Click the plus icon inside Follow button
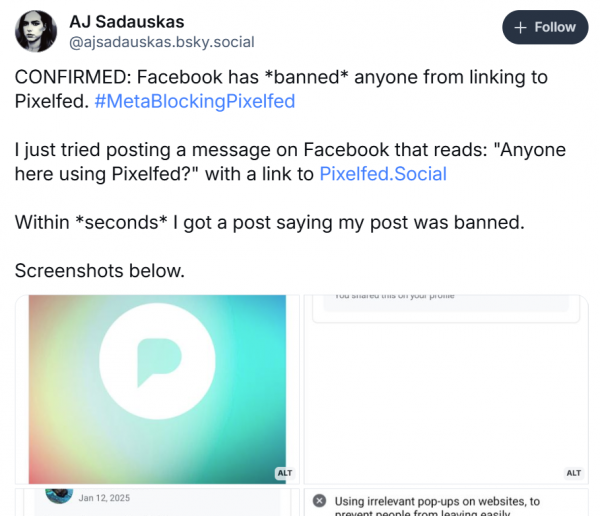Image resolution: width=600 pixels, height=516 pixels. (x=520, y=28)
